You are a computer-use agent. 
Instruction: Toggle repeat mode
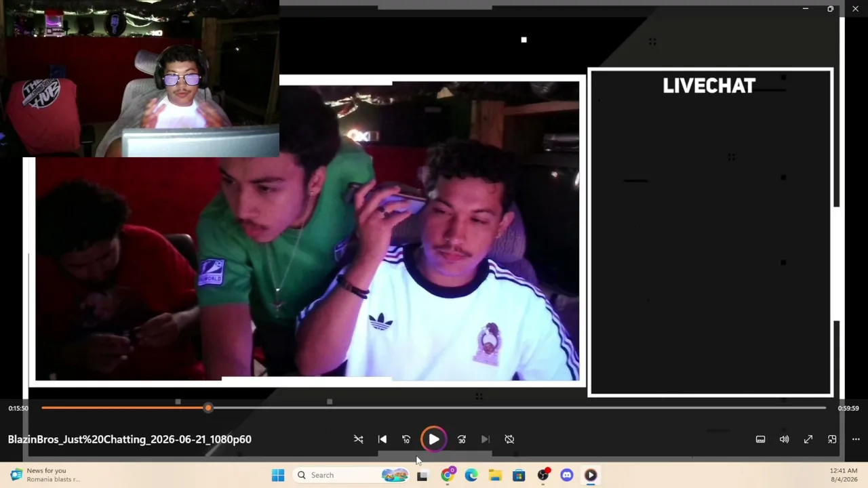(x=509, y=439)
